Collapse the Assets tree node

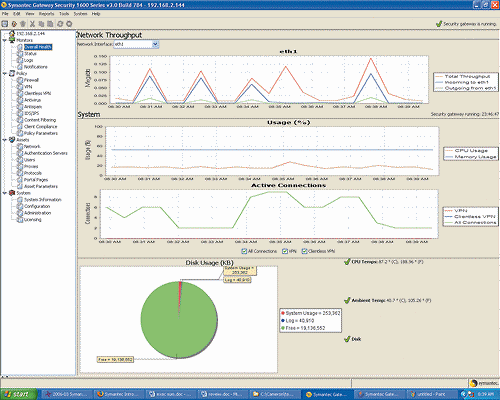click(x=5, y=140)
